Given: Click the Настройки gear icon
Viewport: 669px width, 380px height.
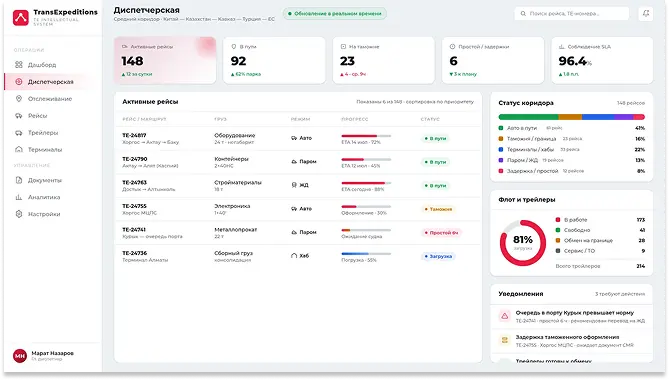Looking at the screenshot, I should click(19, 214).
